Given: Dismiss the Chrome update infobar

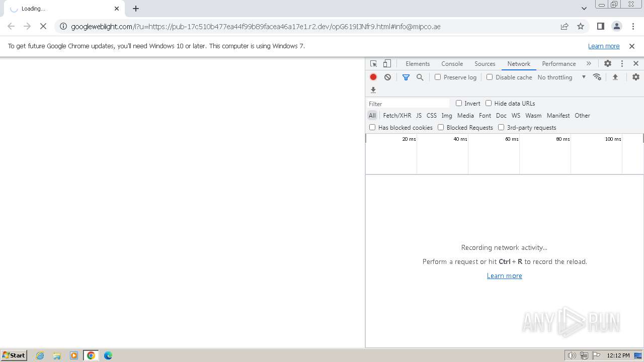Looking at the screenshot, I should point(632,46).
